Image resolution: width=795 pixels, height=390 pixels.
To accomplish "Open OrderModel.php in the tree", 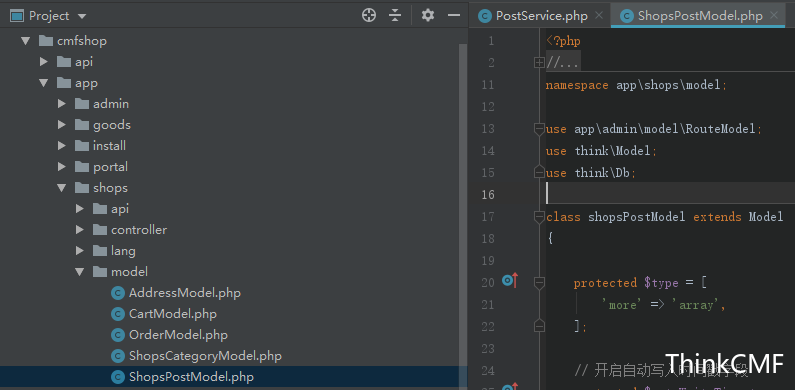I will pos(178,335).
